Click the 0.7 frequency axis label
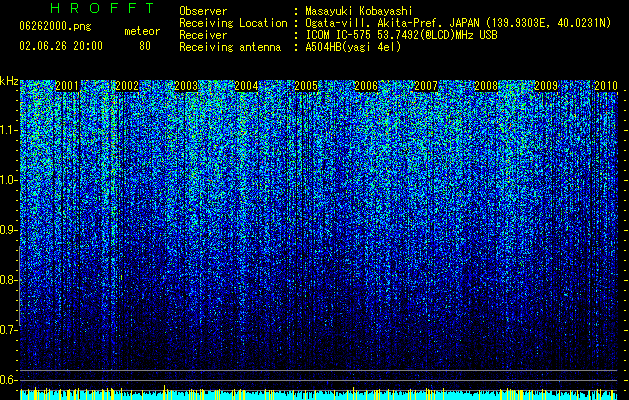This screenshot has height=400, width=629. click(x=8, y=329)
